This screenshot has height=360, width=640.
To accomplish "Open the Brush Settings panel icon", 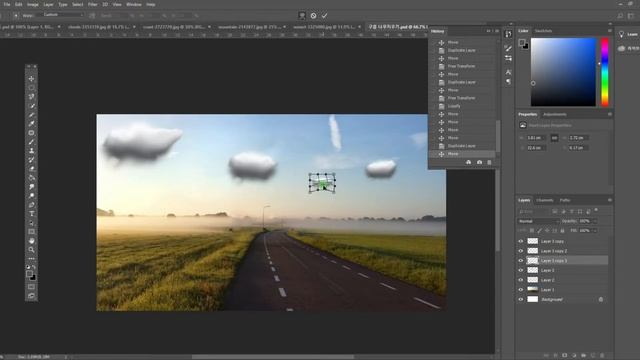I will (508, 48).
